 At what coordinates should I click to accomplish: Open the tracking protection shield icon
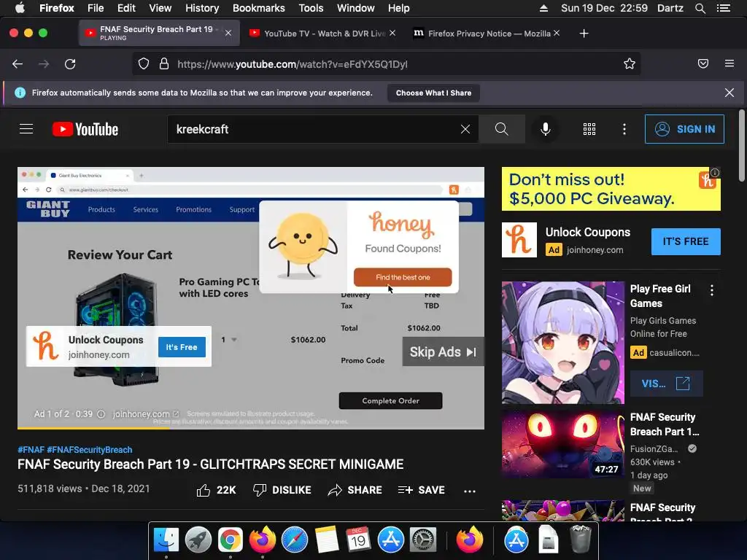click(144, 64)
